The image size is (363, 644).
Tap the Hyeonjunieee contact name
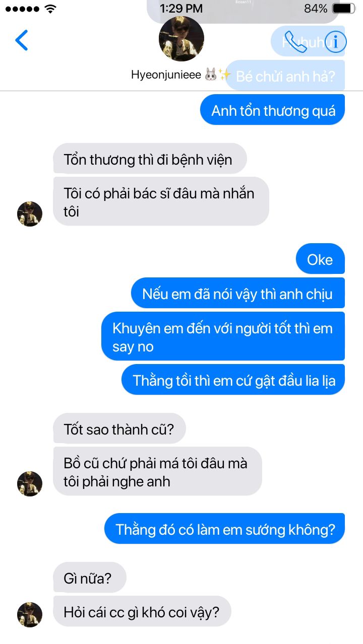coord(166,75)
